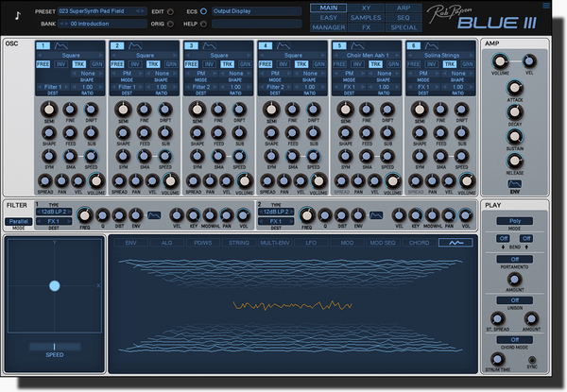Toggle FREE on oscillator 1
The image size is (567, 392).
(x=43, y=64)
